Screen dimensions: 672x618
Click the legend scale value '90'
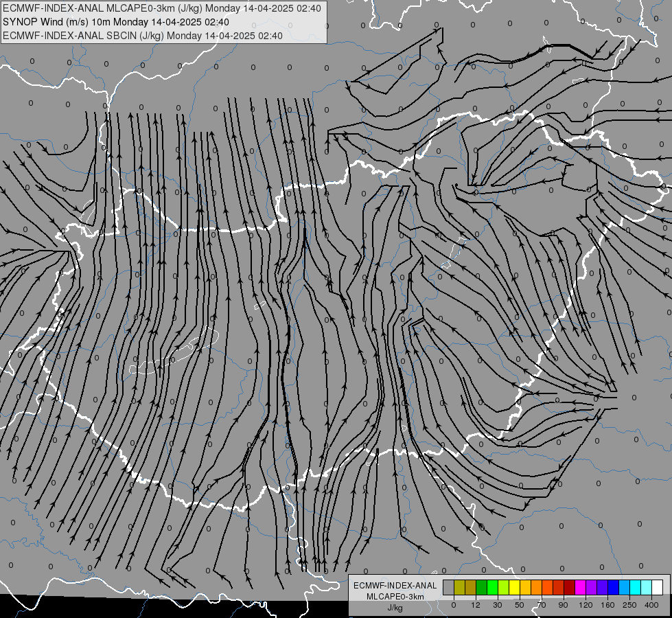[563, 605]
